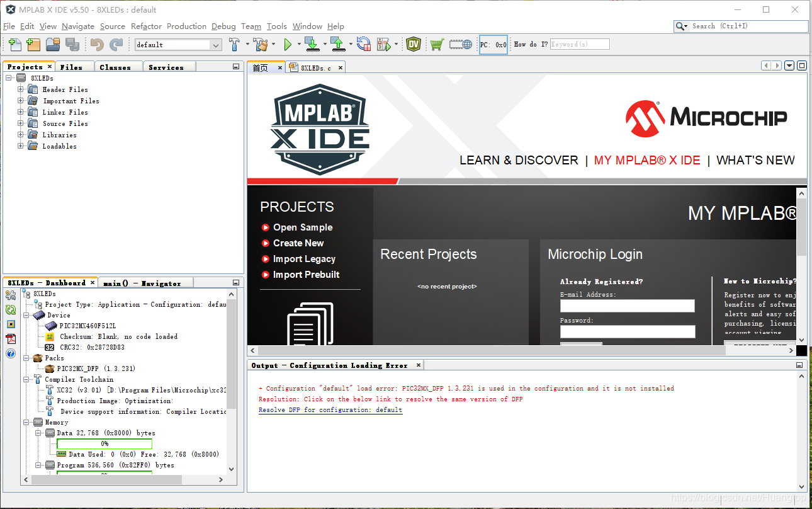Click the Import Prebuilt link
812x509 pixels.
(x=306, y=275)
